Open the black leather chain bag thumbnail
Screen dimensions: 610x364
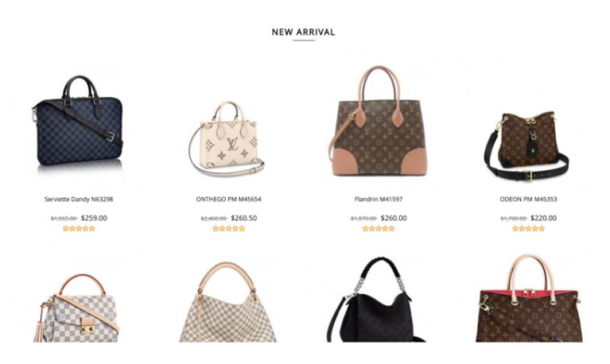(375, 300)
